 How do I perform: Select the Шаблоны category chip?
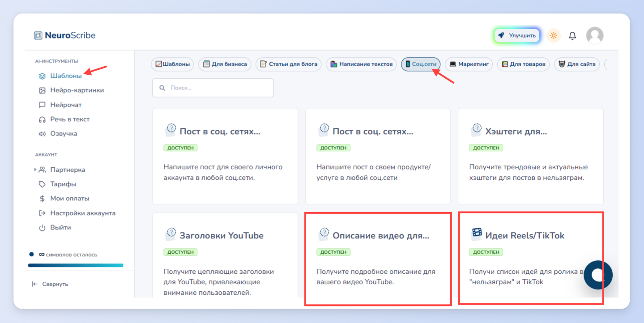[173, 64]
